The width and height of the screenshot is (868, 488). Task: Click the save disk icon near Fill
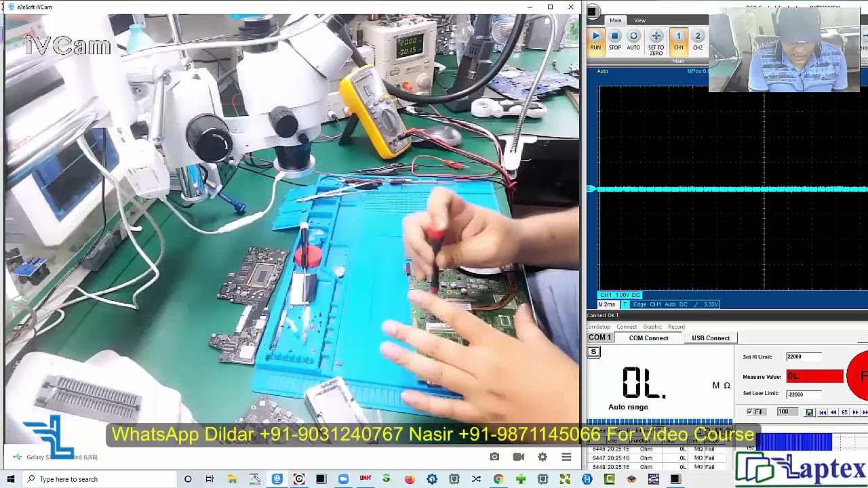click(810, 412)
